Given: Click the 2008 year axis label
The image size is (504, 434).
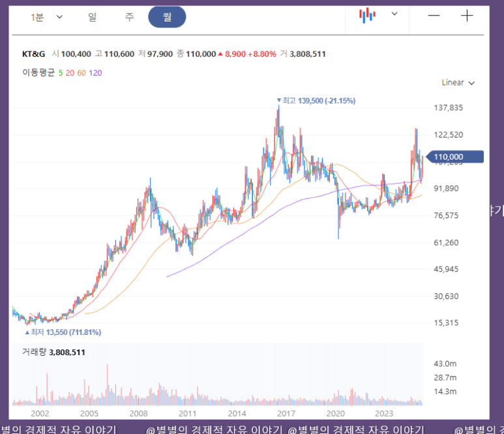Looking at the screenshot, I should pyautogui.click(x=138, y=413).
